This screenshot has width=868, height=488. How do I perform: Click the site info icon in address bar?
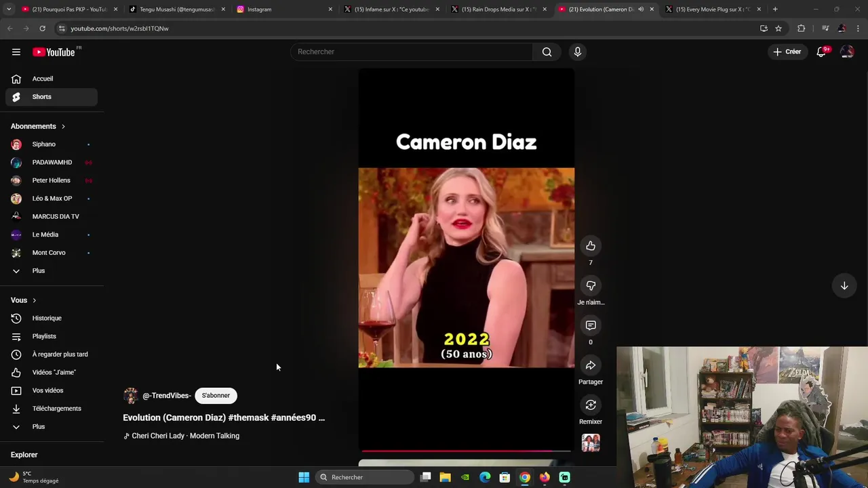[x=62, y=28]
